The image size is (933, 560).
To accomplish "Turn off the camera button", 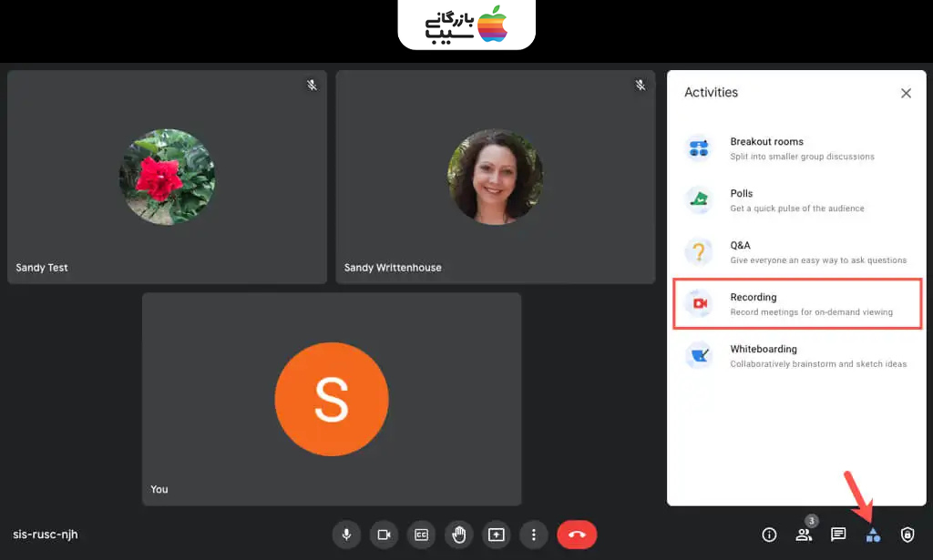I will click(x=384, y=535).
